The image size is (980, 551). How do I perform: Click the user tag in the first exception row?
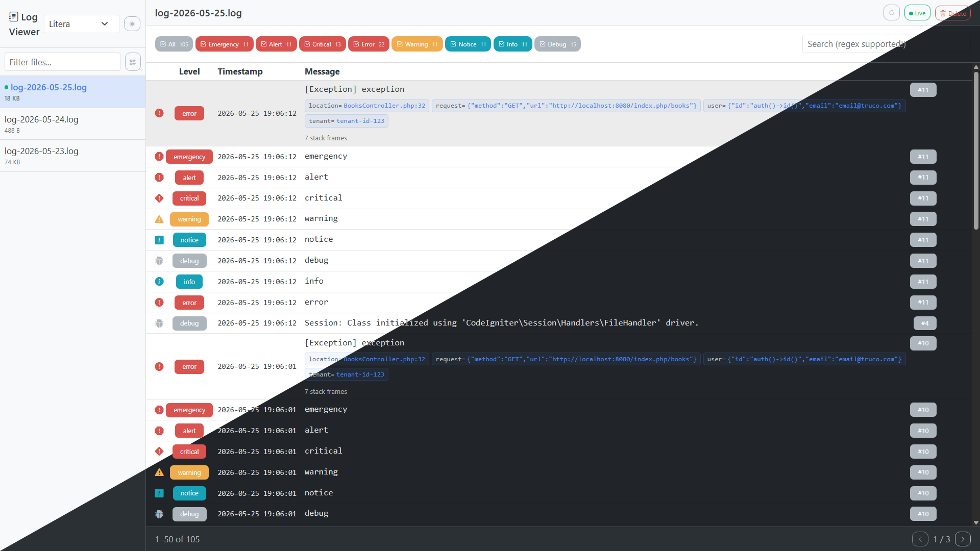click(x=804, y=106)
